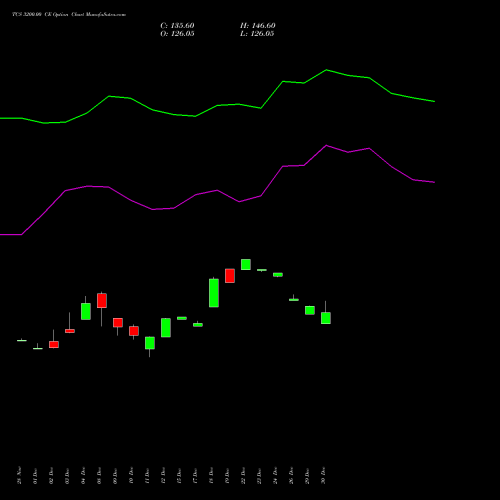Select the 24 Dec date label

tap(275, 475)
